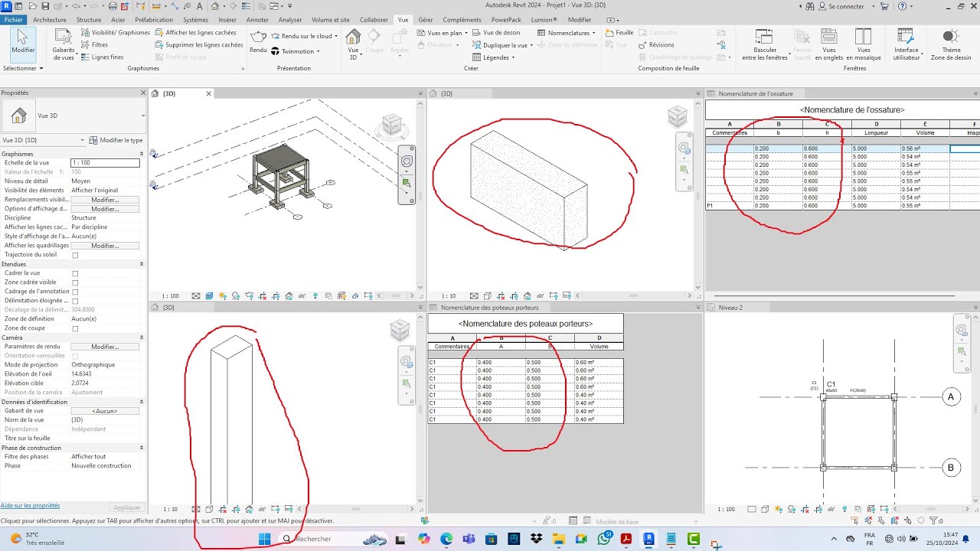The width and height of the screenshot is (980, 551).
Task: Collapse the Caméra properties section
Action: (x=142, y=337)
